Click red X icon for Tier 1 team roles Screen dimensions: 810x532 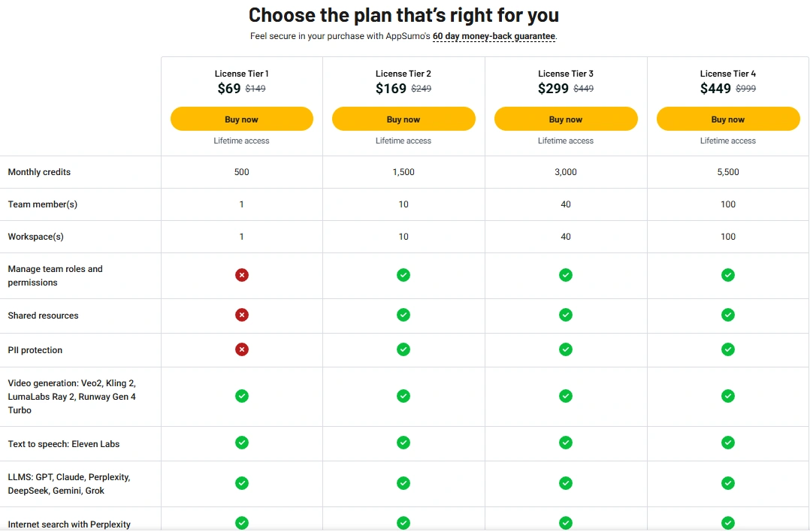[x=242, y=275]
